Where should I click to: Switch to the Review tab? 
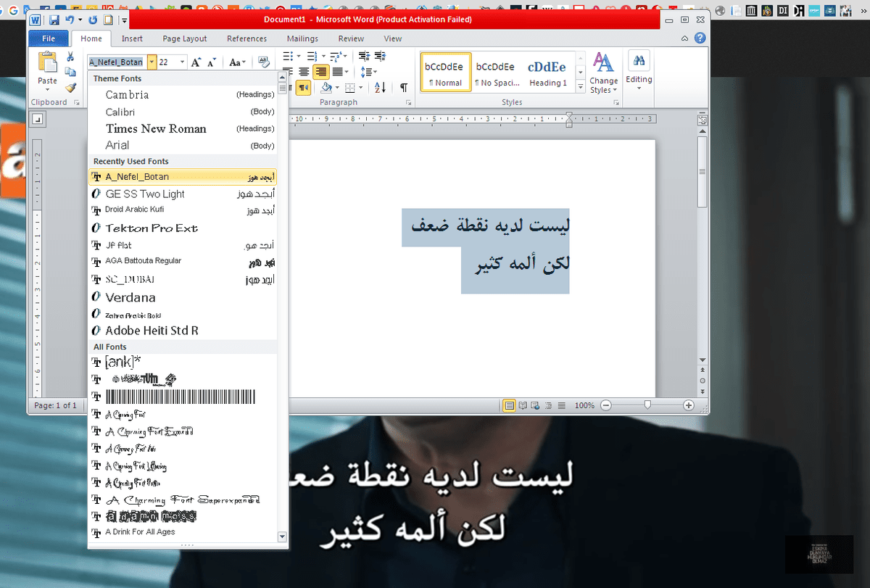click(351, 38)
